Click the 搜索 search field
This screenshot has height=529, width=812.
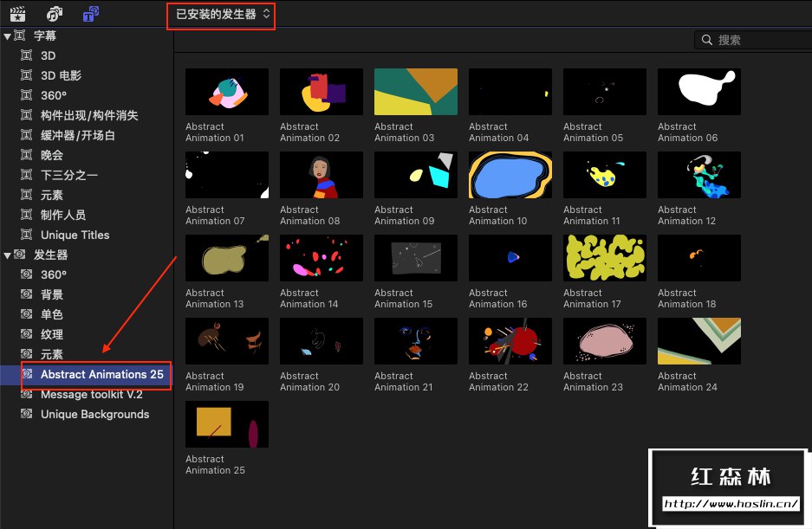click(x=753, y=40)
